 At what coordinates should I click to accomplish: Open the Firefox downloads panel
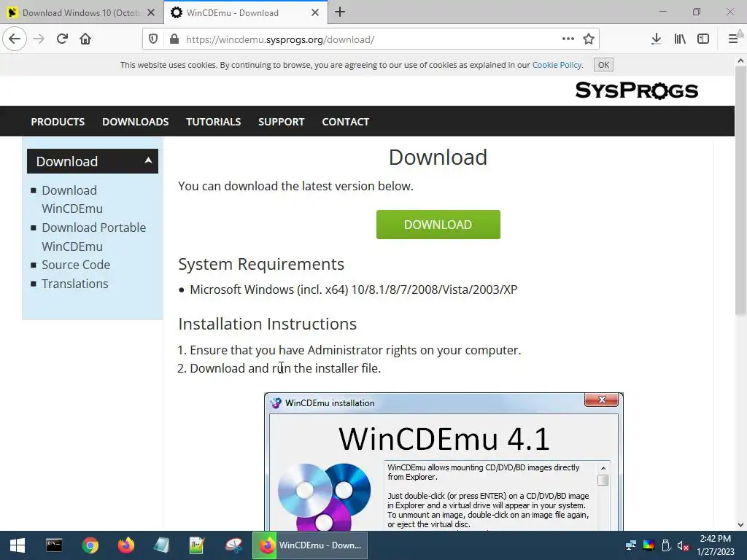pos(657,39)
